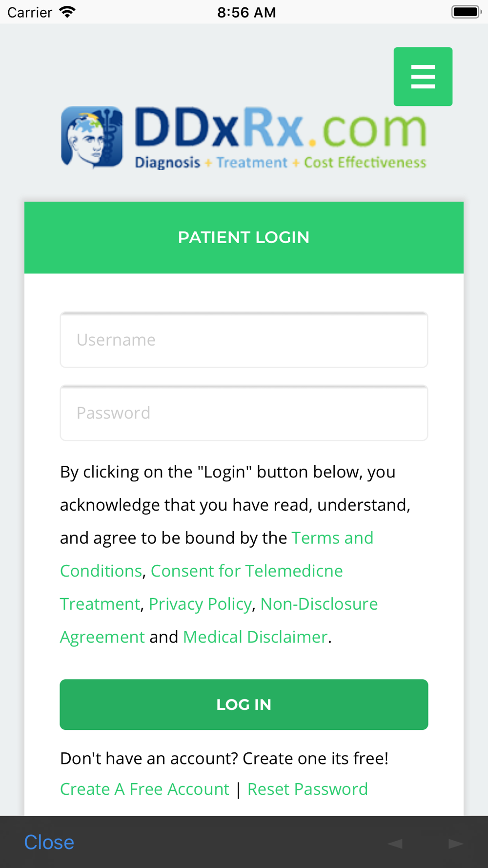The width and height of the screenshot is (488, 868).
Task: Click the Reset Password link
Action: click(x=307, y=789)
